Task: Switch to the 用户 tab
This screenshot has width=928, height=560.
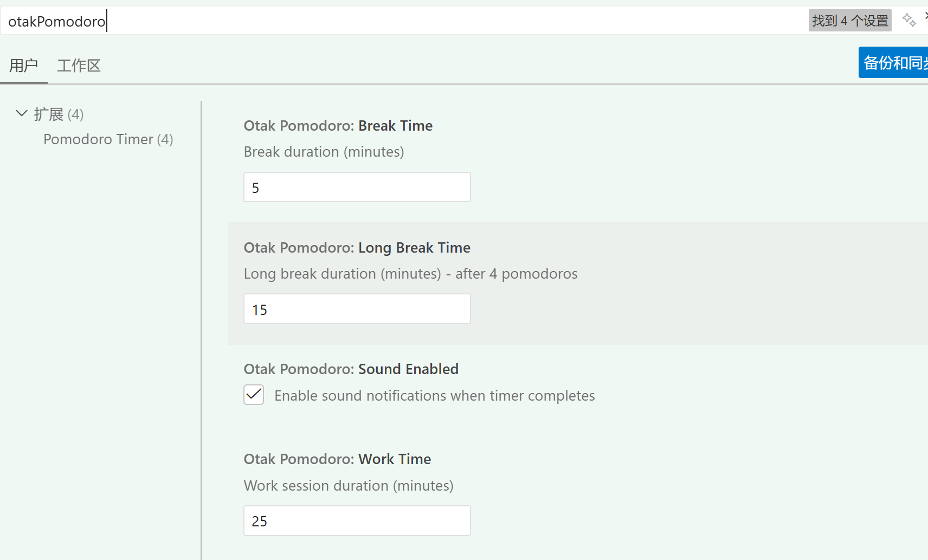Action: click(23, 66)
